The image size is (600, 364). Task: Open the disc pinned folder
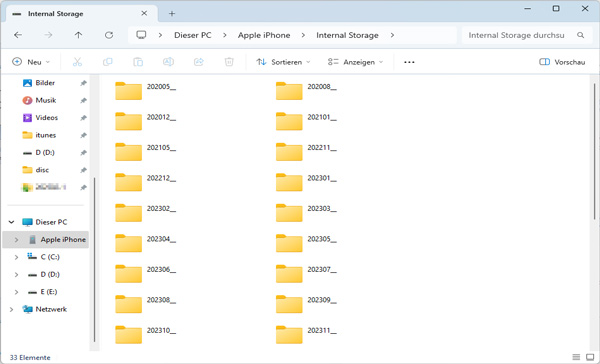click(x=42, y=170)
